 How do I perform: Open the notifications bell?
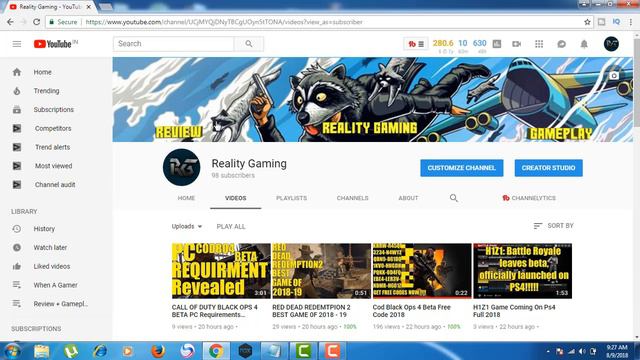[584, 44]
